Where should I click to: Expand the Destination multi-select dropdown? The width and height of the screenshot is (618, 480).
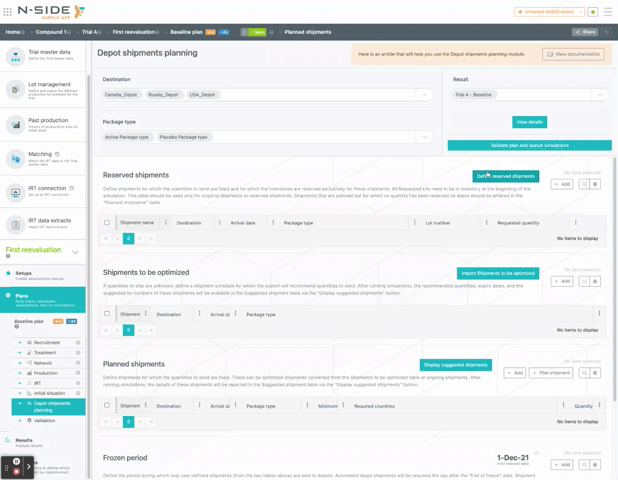coord(424,95)
